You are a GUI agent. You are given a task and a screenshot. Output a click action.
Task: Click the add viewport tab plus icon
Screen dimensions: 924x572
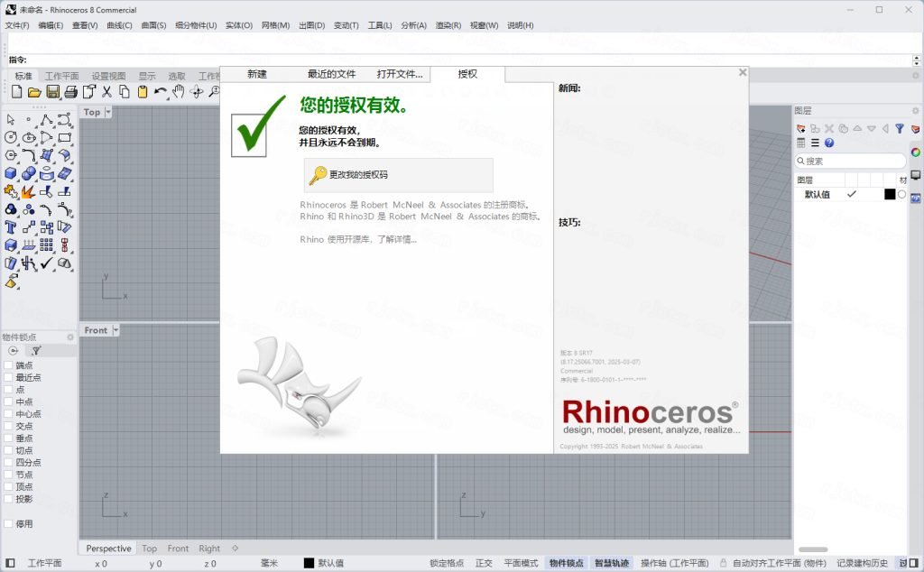(x=236, y=549)
